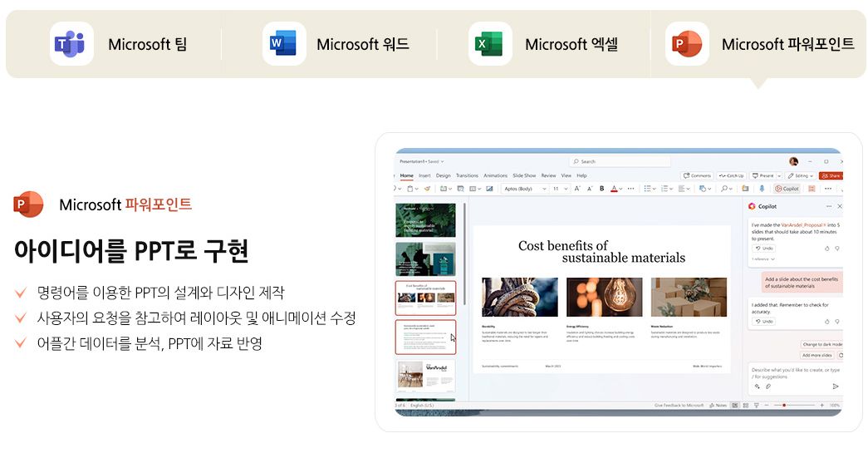The width and height of the screenshot is (868, 458).
Task: Click the slide title Cost benefits text
Action: pos(601,251)
